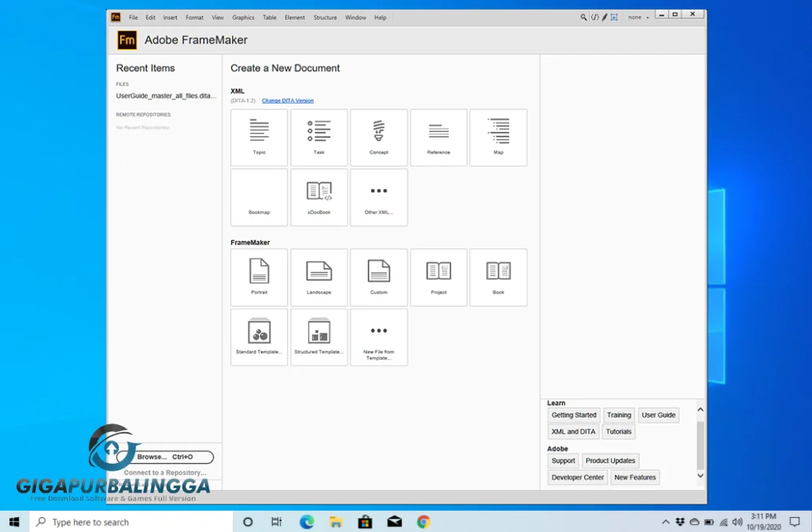Viewport: 812px width, 532px height.
Task: Open the Graphics menu
Action: [243, 17]
